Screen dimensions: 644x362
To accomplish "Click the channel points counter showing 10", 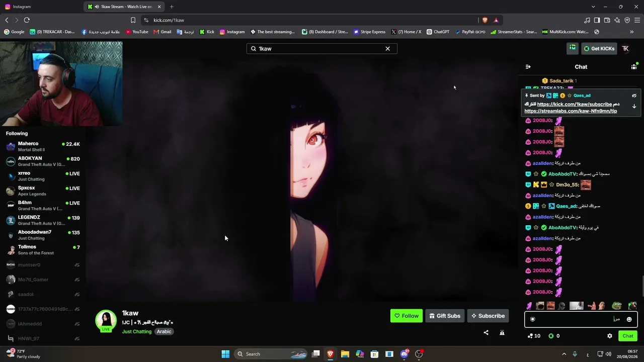I will [x=534, y=336].
